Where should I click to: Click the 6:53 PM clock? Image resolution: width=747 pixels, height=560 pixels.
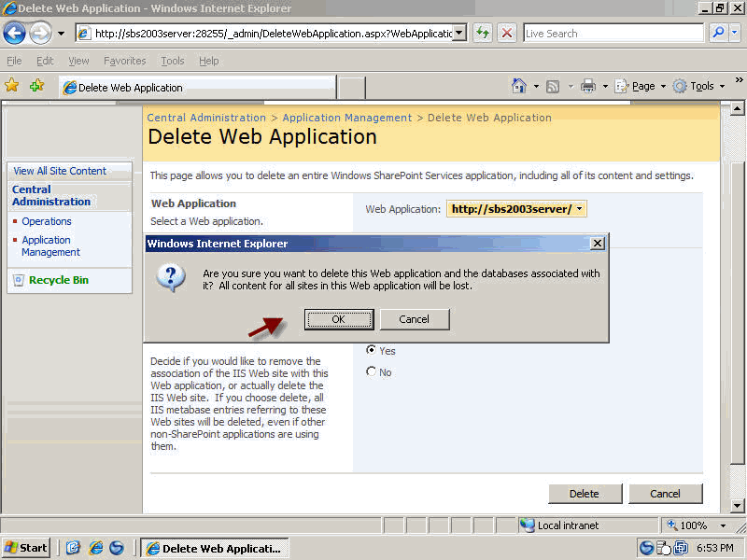(715, 548)
